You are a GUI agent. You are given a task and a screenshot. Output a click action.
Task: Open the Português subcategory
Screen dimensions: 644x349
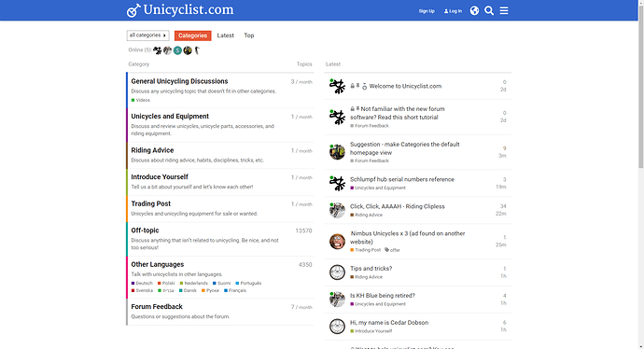248,284
